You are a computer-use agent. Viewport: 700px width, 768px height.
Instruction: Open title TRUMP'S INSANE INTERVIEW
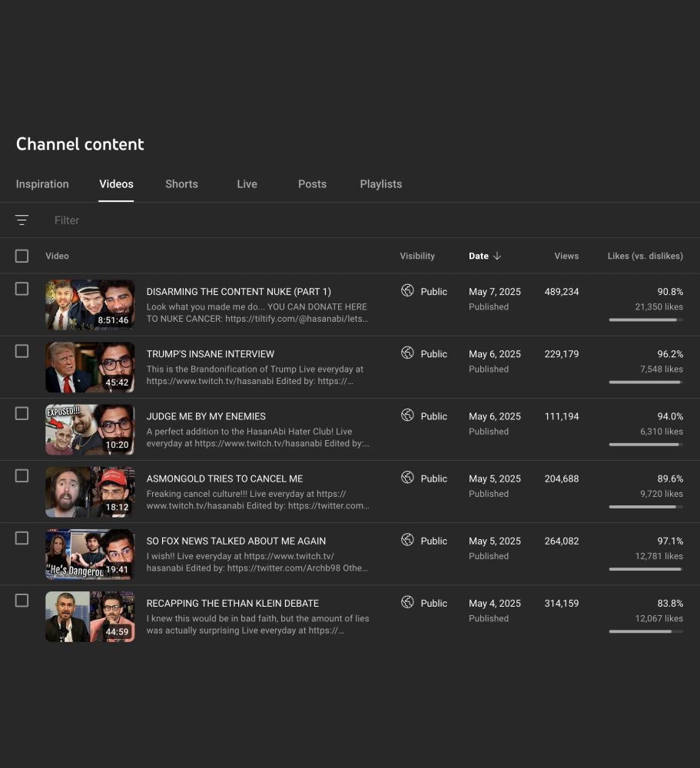coord(211,353)
